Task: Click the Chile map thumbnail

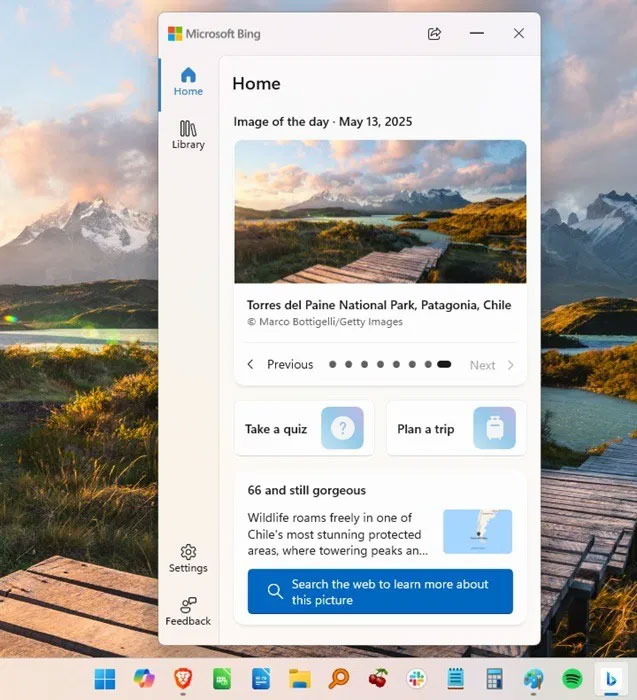Action: (478, 532)
